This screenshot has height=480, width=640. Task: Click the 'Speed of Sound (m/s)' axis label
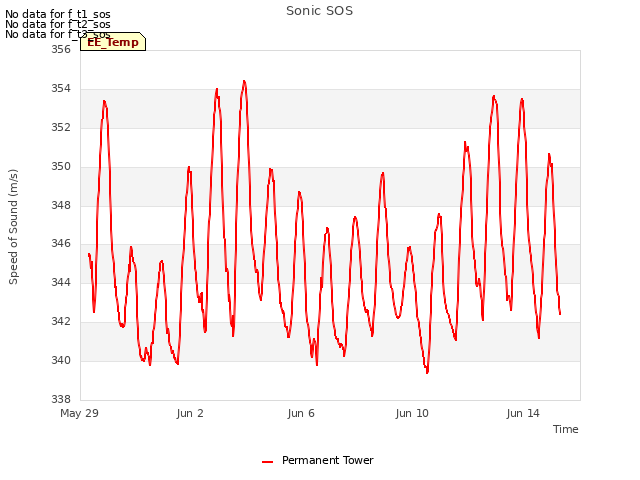point(13,227)
